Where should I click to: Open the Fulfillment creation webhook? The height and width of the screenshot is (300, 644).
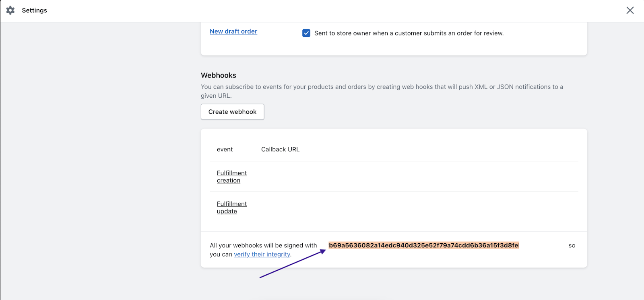pyautogui.click(x=231, y=177)
